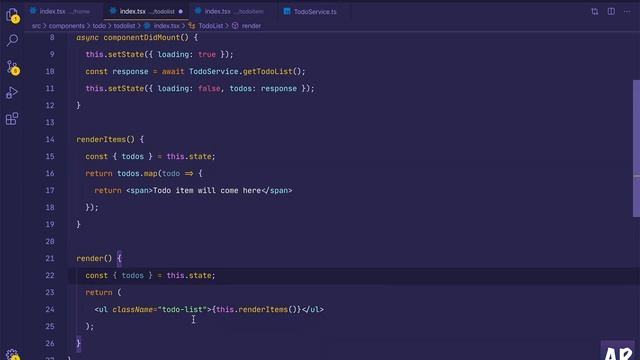The image size is (640, 360).
Task: Click the "return (" on line 23
Action: pos(103,293)
